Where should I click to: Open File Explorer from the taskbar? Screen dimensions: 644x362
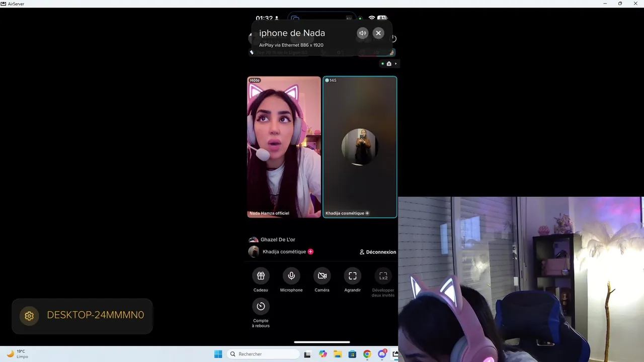click(x=338, y=354)
